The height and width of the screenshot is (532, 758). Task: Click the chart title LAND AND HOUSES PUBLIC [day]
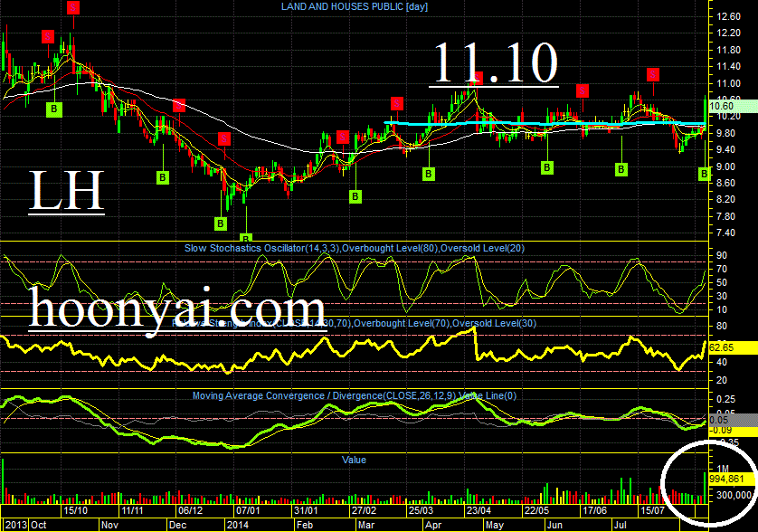[355, 6]
